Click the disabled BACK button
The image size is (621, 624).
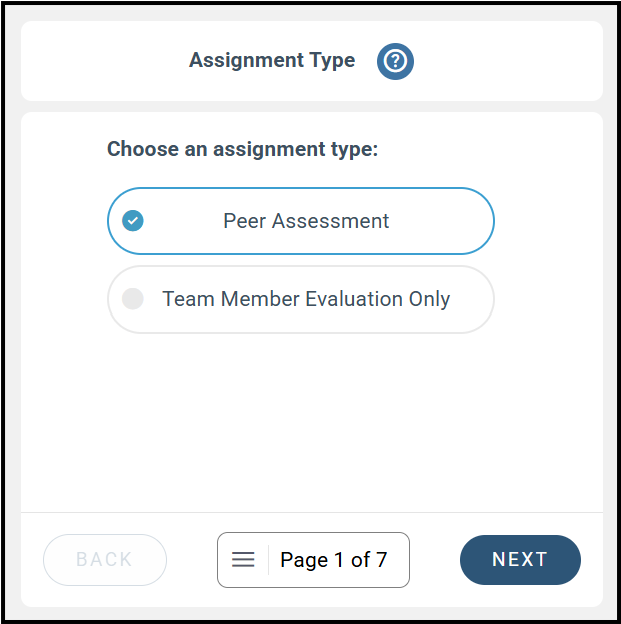click(x=105, y=560)
